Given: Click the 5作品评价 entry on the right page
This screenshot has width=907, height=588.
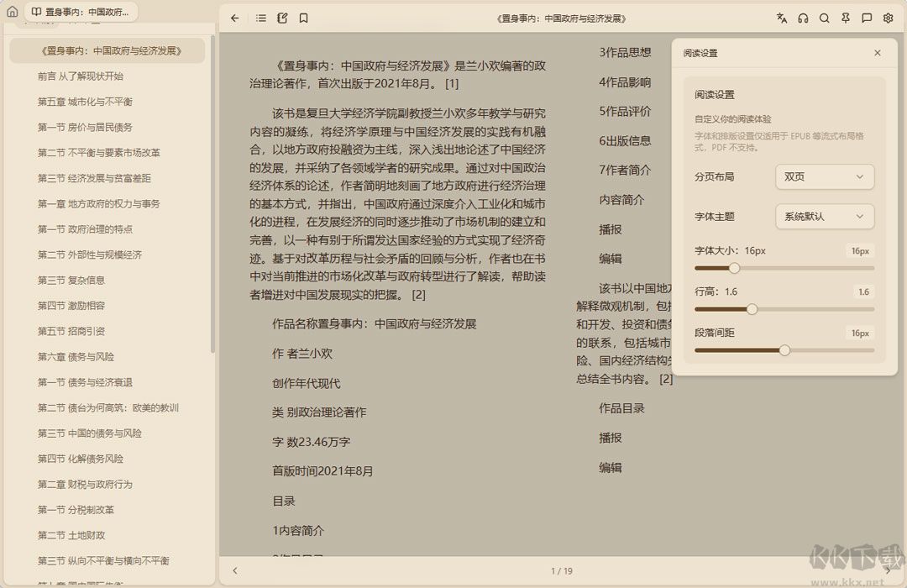Looking at the screenshot, I should pyautogui.click(x=625, y=111).
